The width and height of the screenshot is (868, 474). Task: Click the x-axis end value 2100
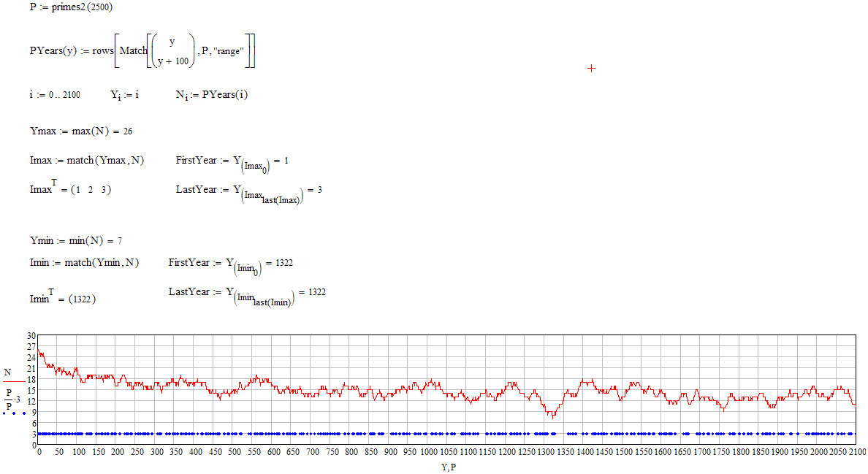pyautogui.click(x=857, y=452)
